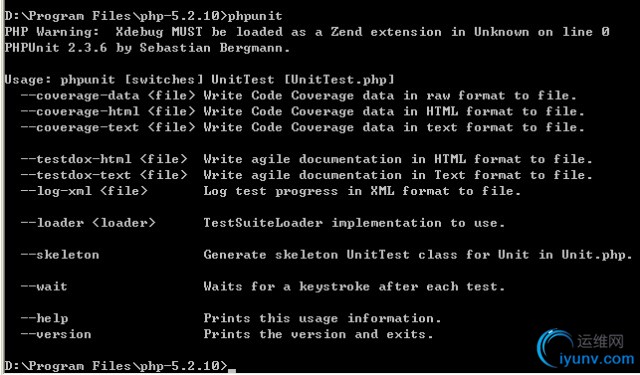The width and height of the screenshot is (640, 375).
Task: Click the --wait option text
Action: 44,286
